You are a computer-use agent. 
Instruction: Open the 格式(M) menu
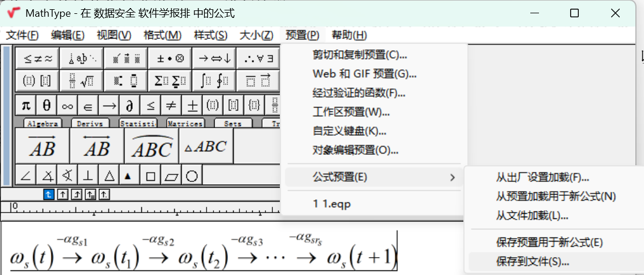pos(162,35)
